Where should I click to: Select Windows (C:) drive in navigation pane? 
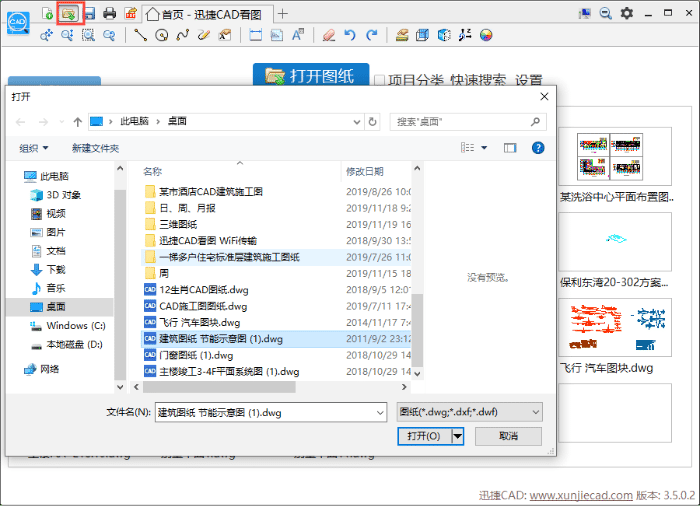[67, 326]
